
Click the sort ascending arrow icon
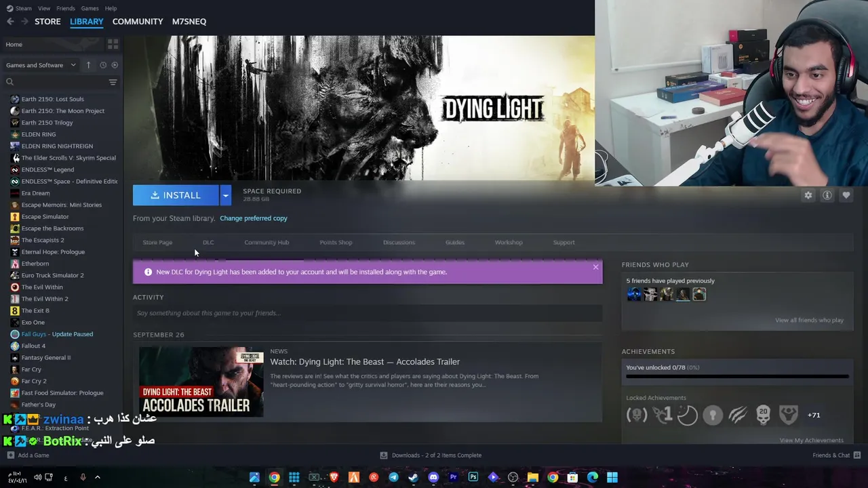click(x=88, y=65)
